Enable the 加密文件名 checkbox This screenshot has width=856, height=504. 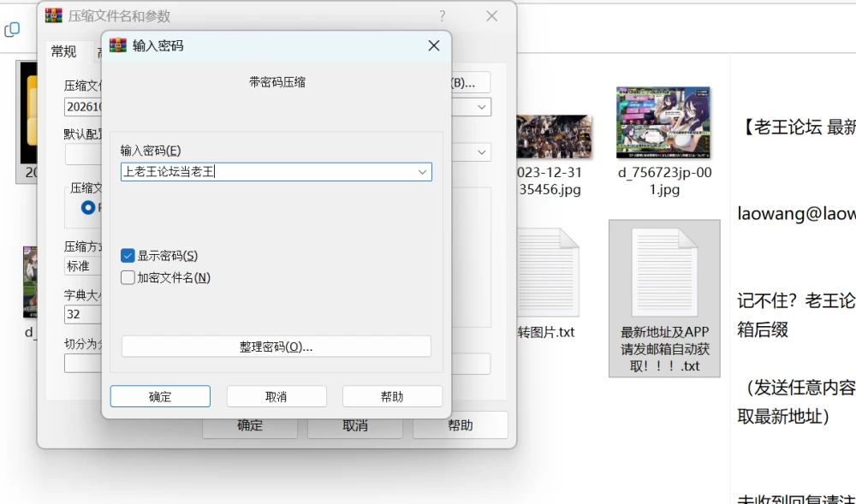128,277
